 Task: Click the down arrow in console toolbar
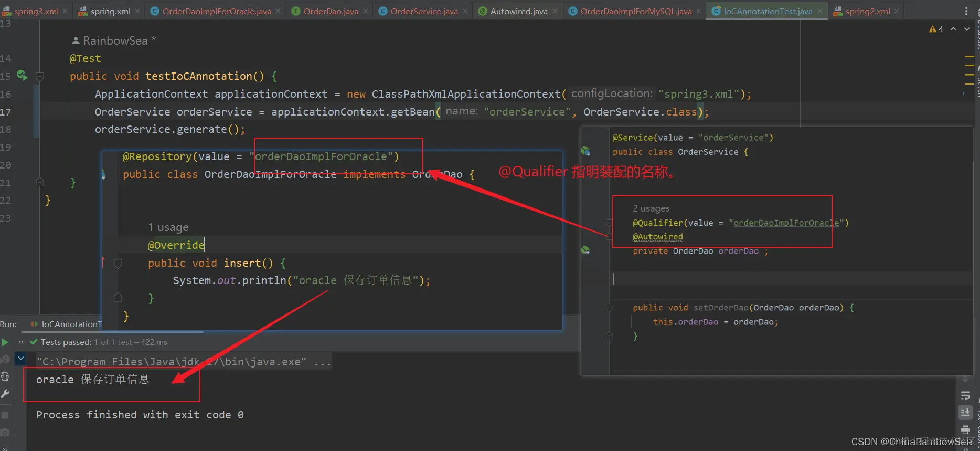pyautogui.click(x=965, y=379)
